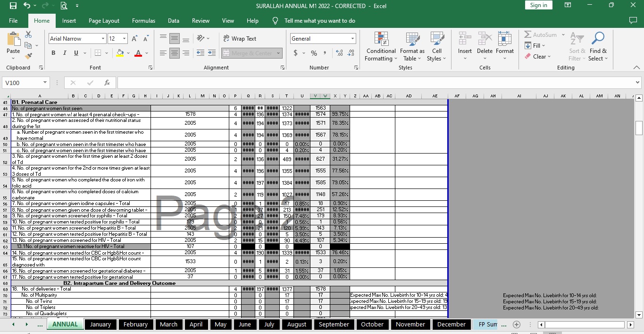Open the Clear dropdown

[537, 56]
